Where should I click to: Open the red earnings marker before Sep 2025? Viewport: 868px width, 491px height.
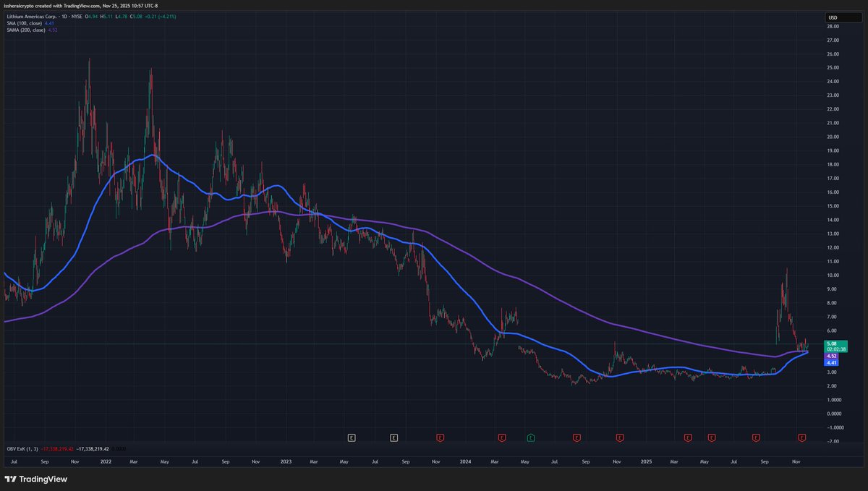[x=756, y=437]
